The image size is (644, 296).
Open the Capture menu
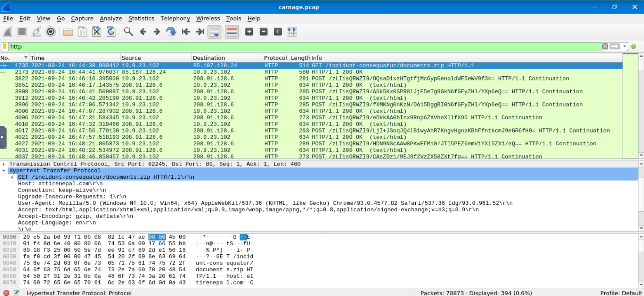pyautogui.click(x=82, y=18)
